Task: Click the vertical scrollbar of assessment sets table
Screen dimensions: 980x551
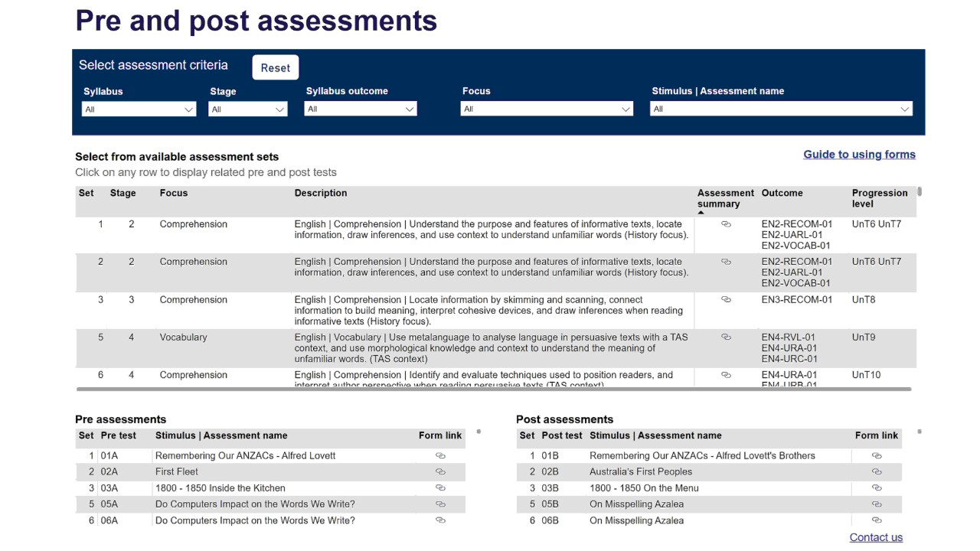Action: [x=919, y=191]
